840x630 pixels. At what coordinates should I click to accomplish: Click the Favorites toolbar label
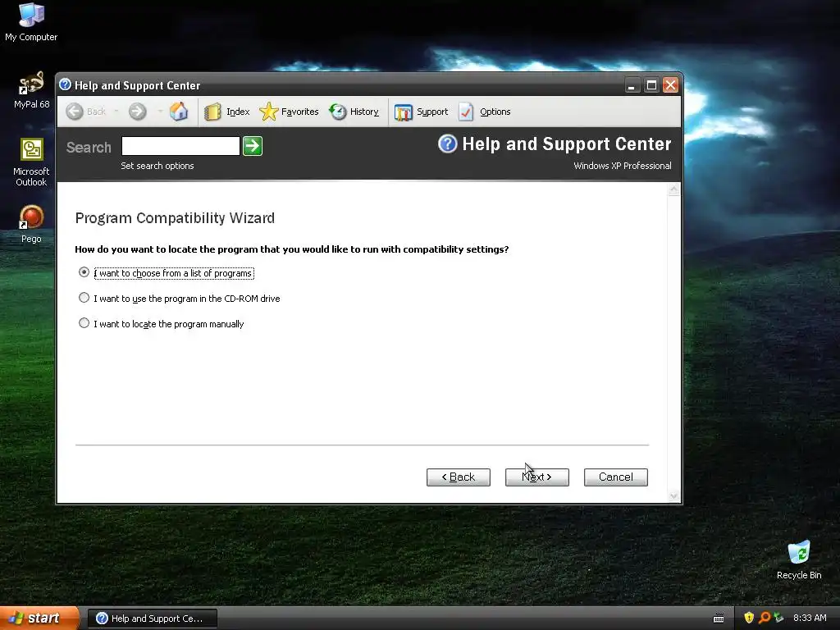point(299,112)
